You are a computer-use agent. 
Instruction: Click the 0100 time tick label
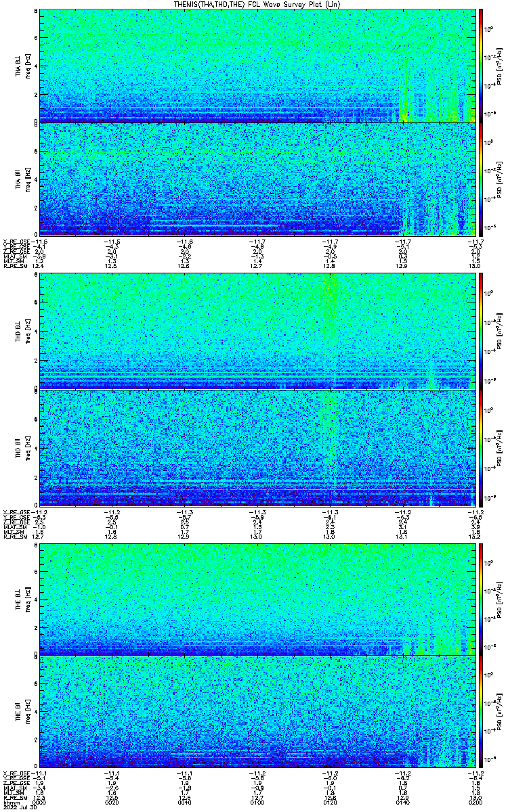click(257, 801)
